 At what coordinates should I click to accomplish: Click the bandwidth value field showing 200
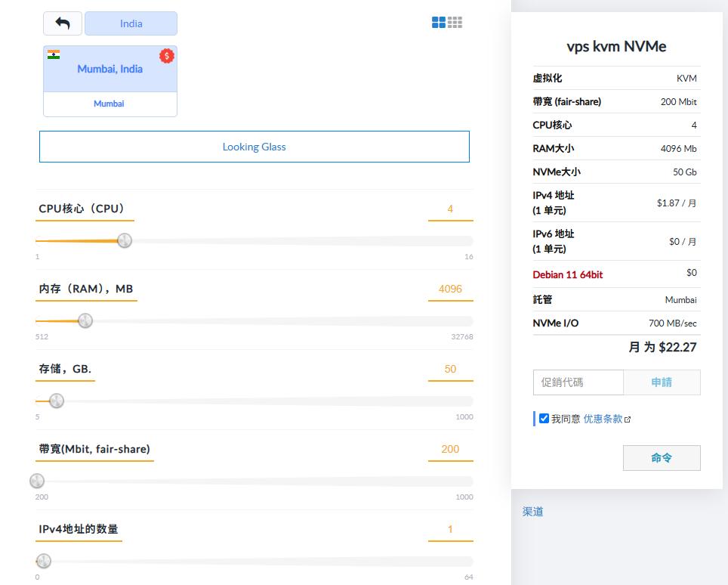[x=450, y=449]
